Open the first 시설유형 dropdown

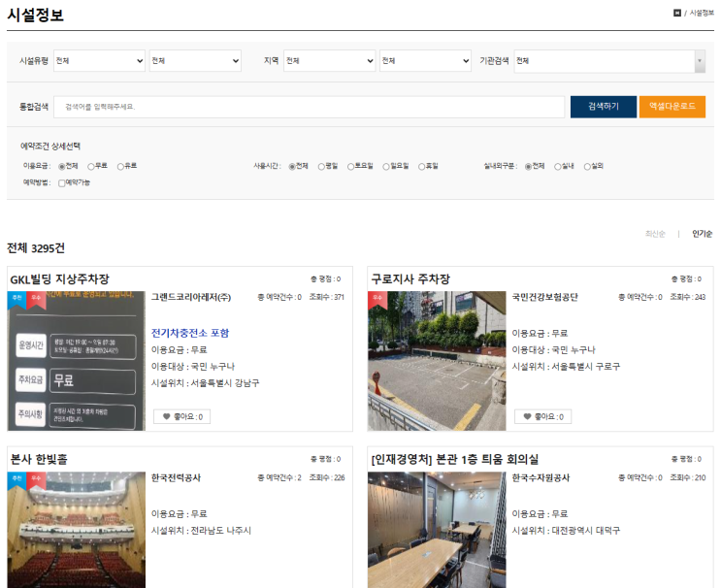99,61
